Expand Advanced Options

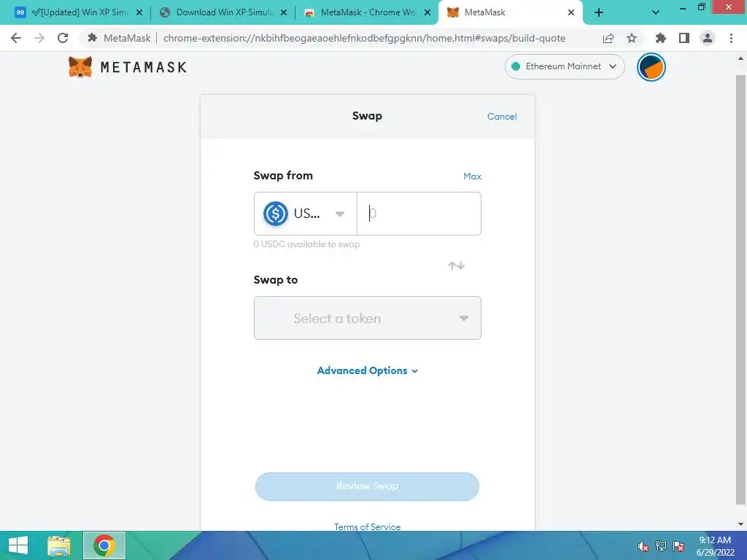pos(368,370)
